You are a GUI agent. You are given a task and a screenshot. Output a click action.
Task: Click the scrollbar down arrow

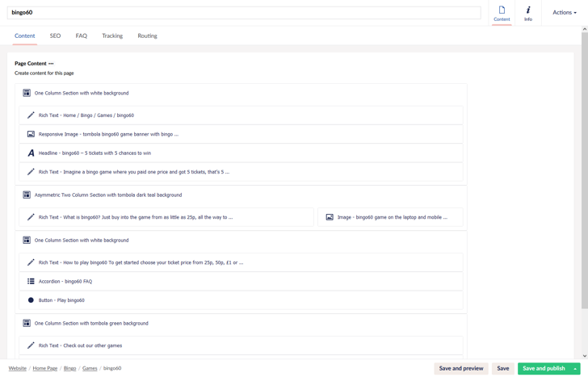point(585,356)
